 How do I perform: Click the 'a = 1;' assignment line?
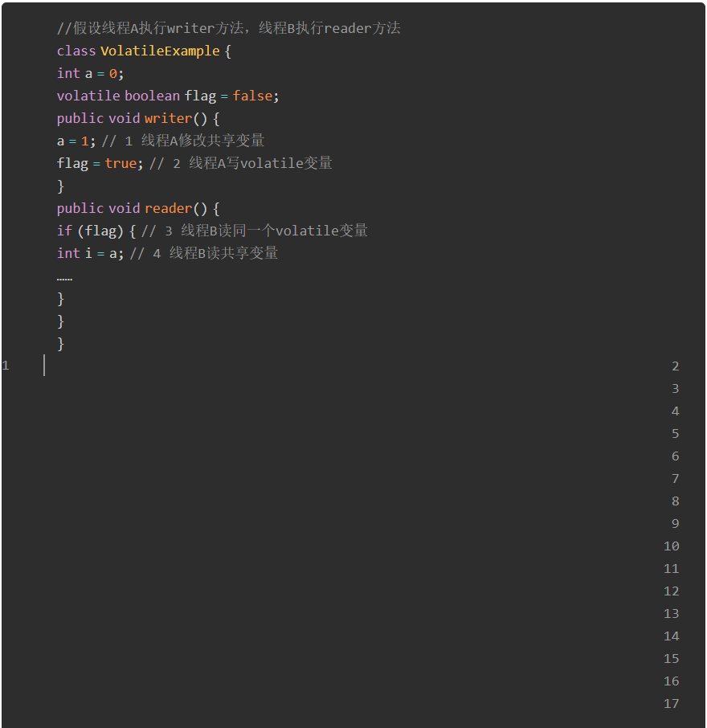pos(161,141)
